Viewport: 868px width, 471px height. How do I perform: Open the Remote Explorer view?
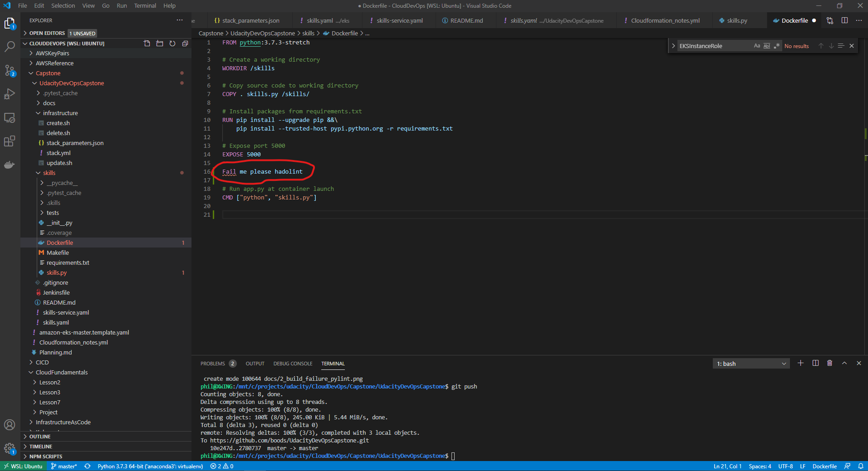pyautogui.click(x=10, y=117)
